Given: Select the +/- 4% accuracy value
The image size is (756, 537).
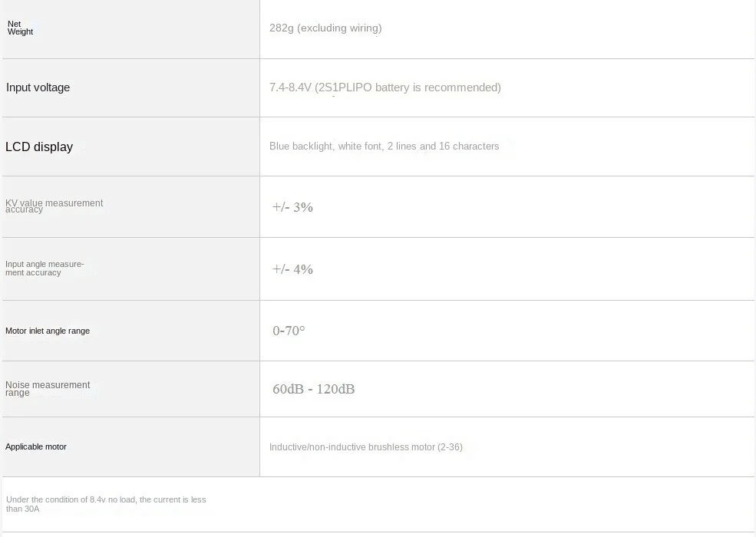Looking at the screenshot, I should (x=292, y=269).
